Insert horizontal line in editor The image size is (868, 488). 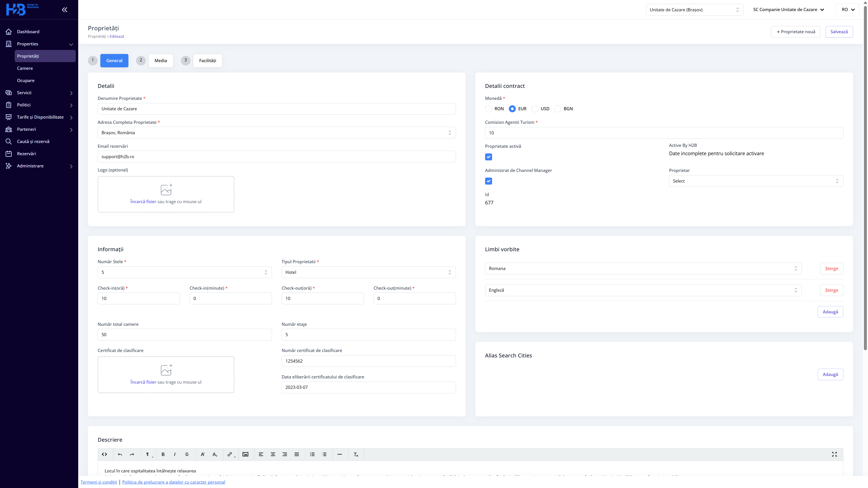[x=340, y=454]
